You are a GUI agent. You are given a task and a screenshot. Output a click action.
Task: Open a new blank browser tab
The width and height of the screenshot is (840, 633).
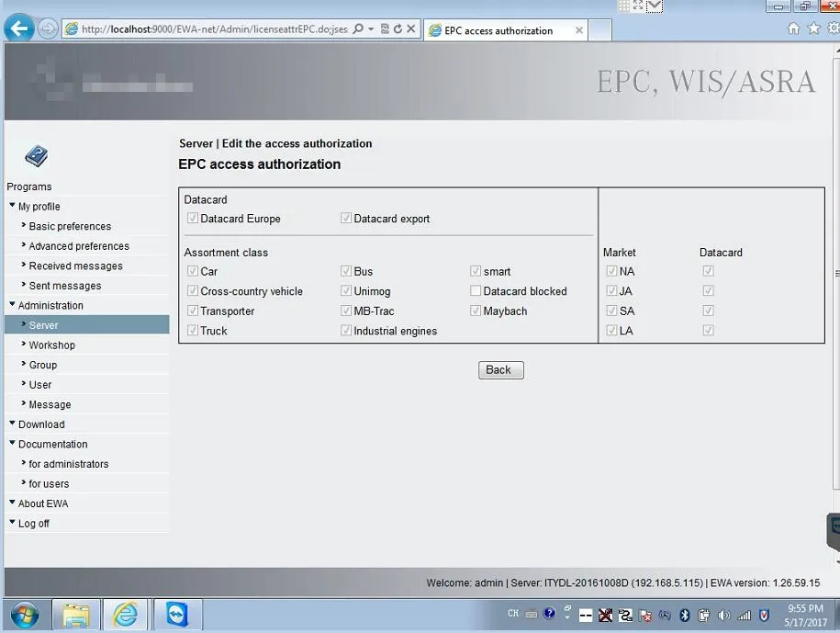[600, 30]
